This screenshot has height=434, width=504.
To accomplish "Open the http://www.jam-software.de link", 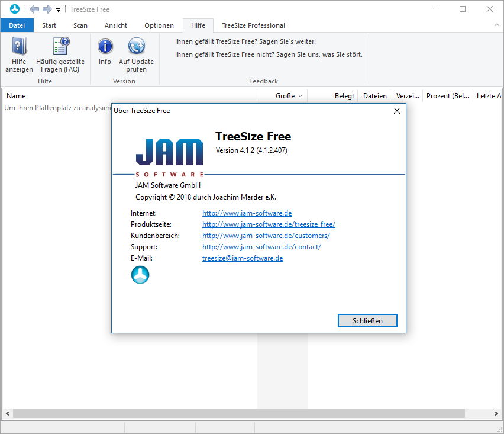I will pos(247,213).
